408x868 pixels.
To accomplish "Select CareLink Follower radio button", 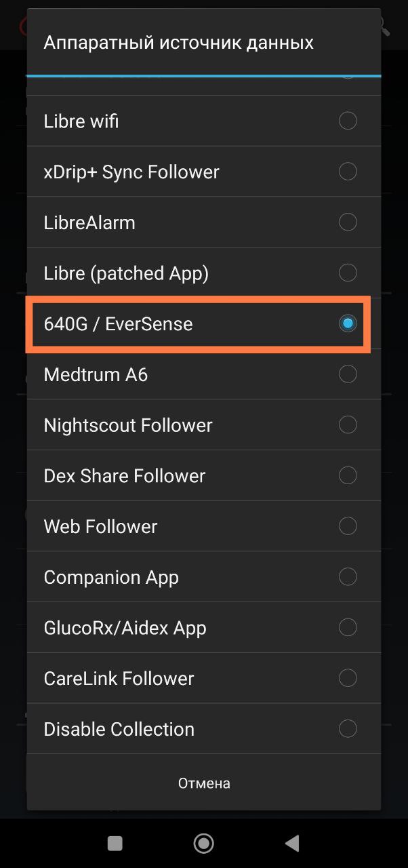I will pyautogui.click(x=348, y=678).
